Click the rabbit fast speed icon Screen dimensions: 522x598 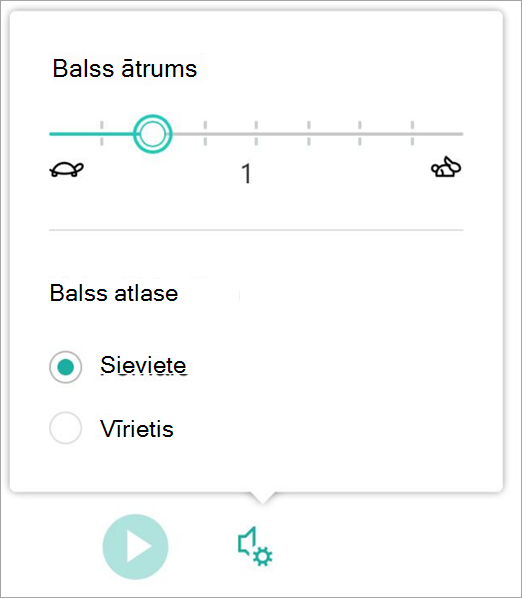tap(446, 167)
